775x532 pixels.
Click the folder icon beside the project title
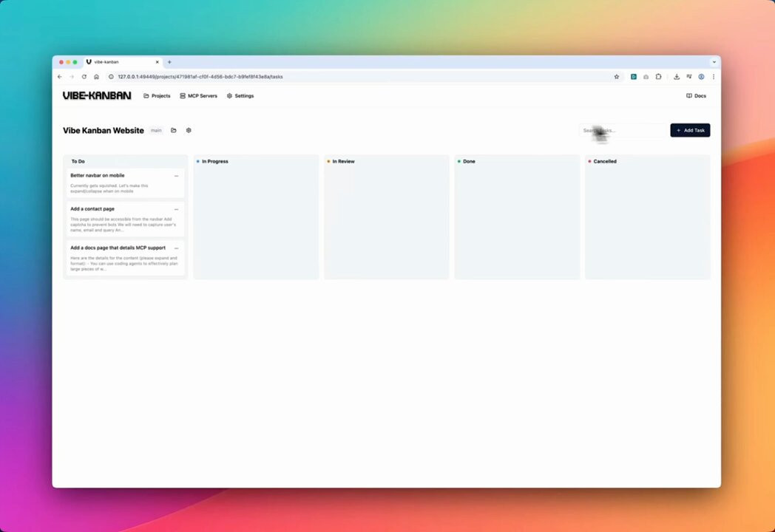tap(174, 130)
